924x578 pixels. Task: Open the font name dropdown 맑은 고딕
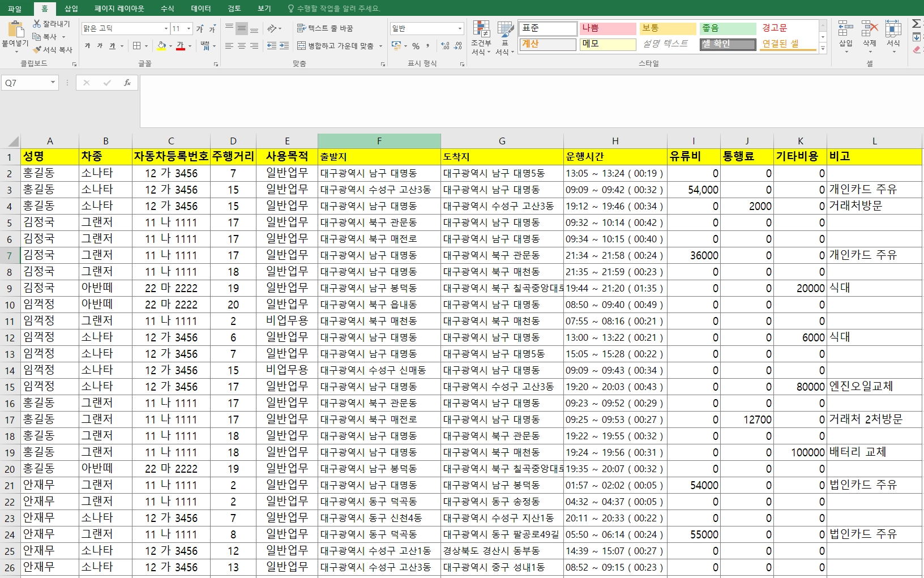(x=166, y=28)
